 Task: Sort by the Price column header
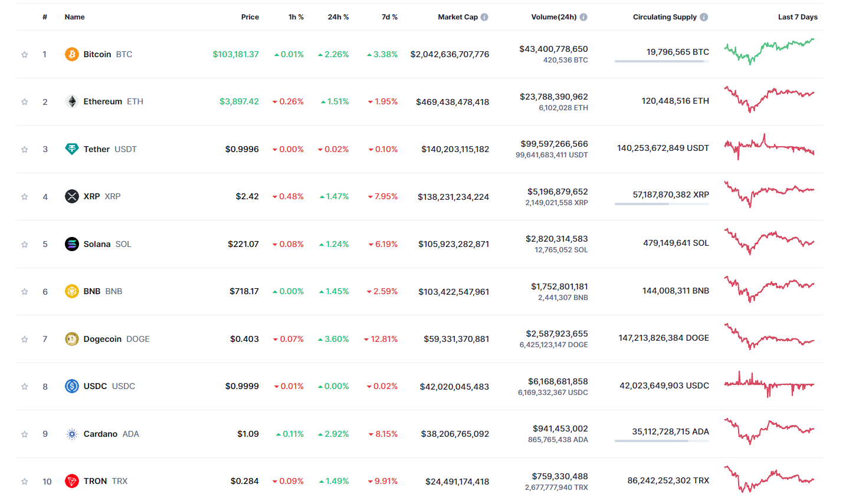(250, 17)
